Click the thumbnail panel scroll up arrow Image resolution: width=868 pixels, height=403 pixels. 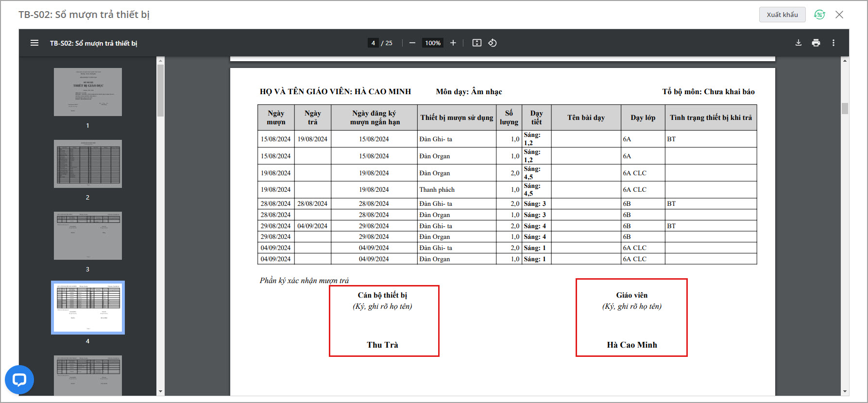pyautogui.click(x=160, y=61)
